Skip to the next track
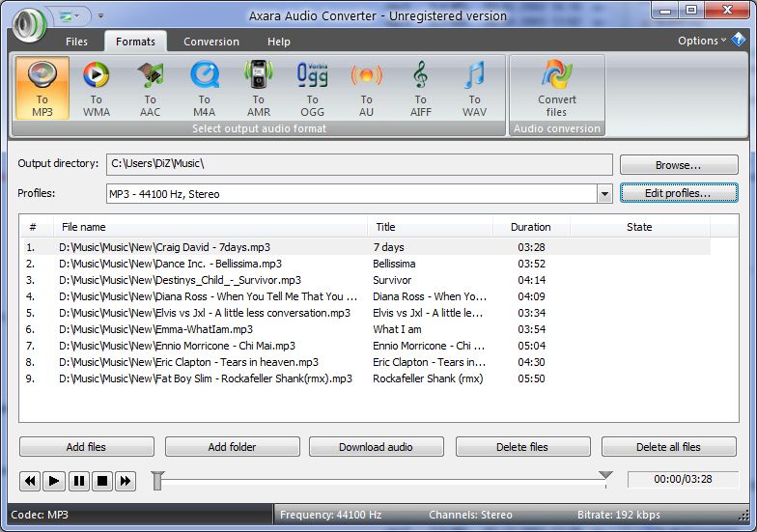 pyautogui.click(x=126, y=481)
